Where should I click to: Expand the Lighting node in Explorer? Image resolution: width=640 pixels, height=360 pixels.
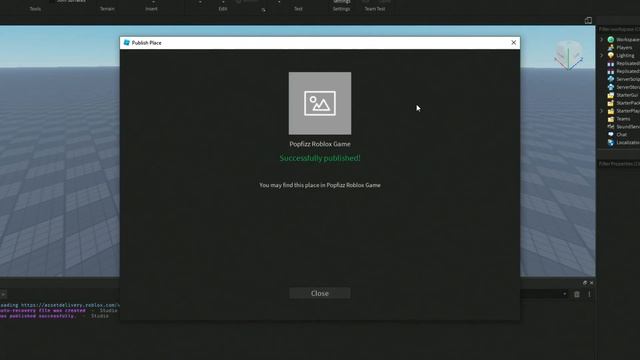pyautogui.click(x=602, y=56)
